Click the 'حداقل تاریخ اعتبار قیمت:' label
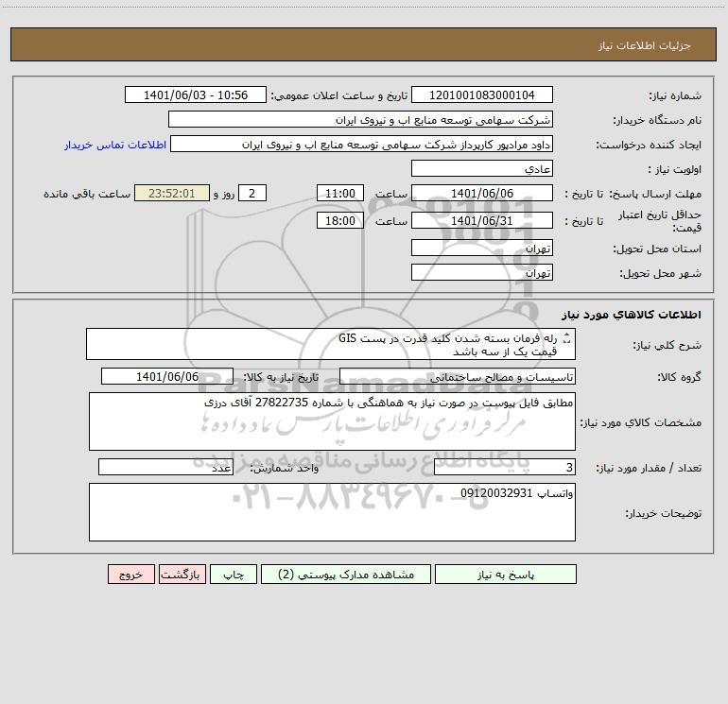The width and height of the screenshot is (728, 704). (x=660, y=221)
